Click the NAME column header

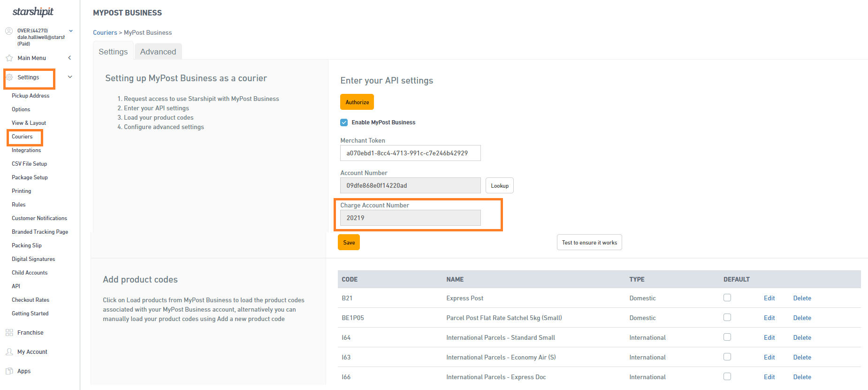455,279
